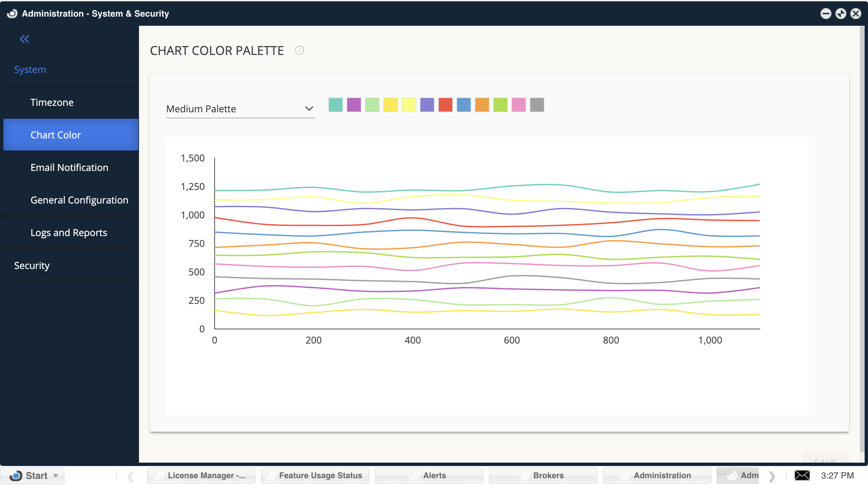Switch to Brokers window in taskbar
The image size is (868, 485).
click(x=543, y=476)
